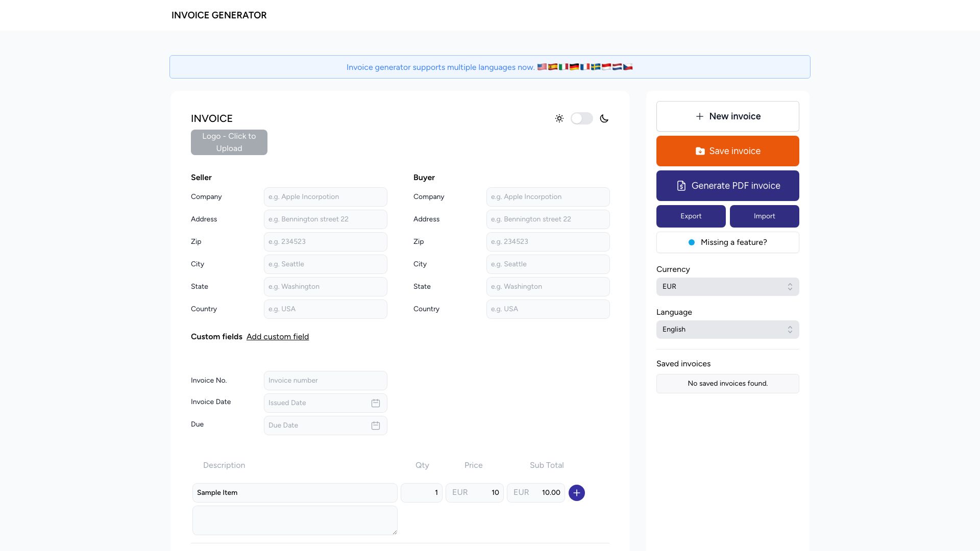Click the folder icon on Save invoice

click(x=700, y=151)
